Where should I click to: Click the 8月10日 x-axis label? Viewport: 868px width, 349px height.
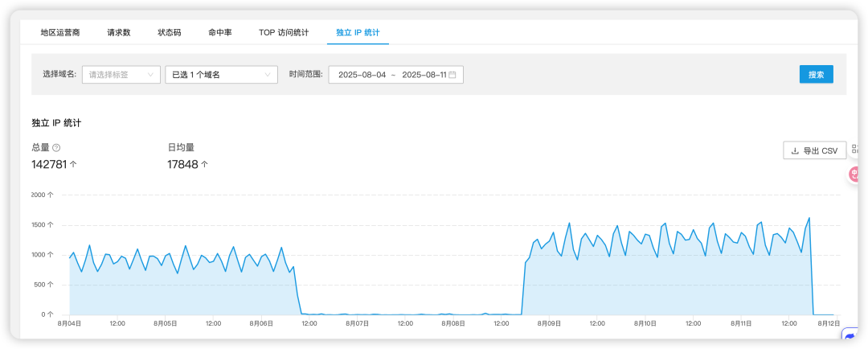pos(645,323)
